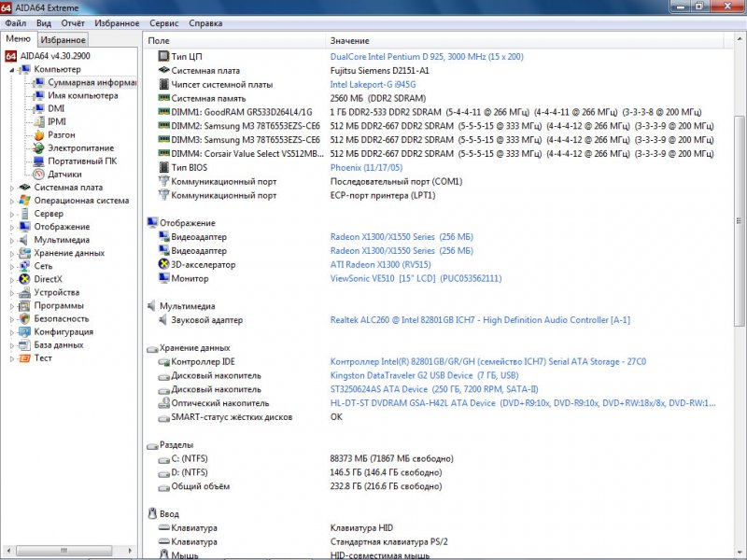Click the Мультимедиа speaker icon in sidebar

(25, 240)
